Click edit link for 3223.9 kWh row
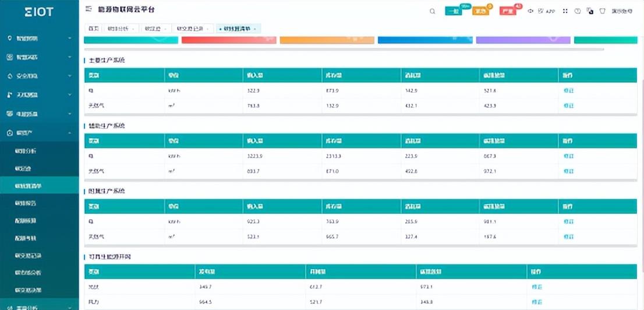Image resolution: width=644 pixels, height=310 pixels. [x=568, y=156]
